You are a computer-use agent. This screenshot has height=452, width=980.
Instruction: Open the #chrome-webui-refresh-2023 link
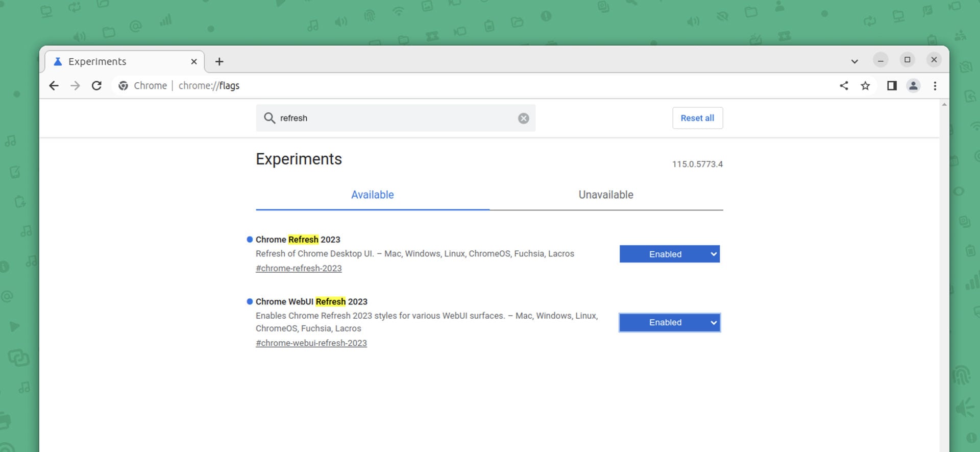[311, 343]
